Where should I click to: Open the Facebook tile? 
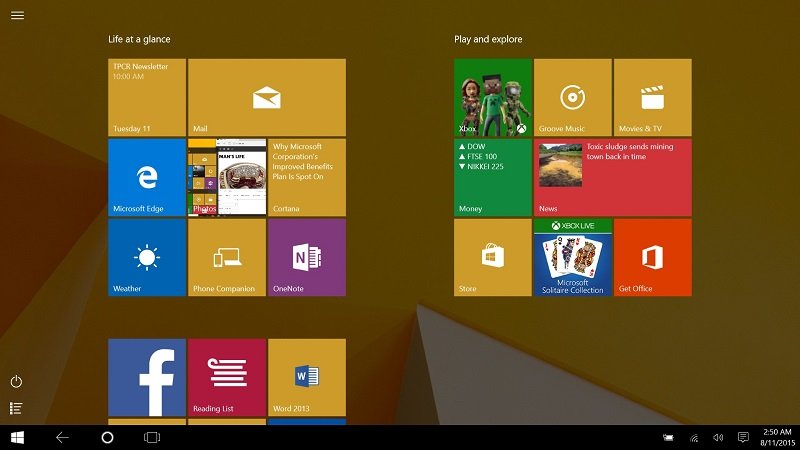pos(147,378)
